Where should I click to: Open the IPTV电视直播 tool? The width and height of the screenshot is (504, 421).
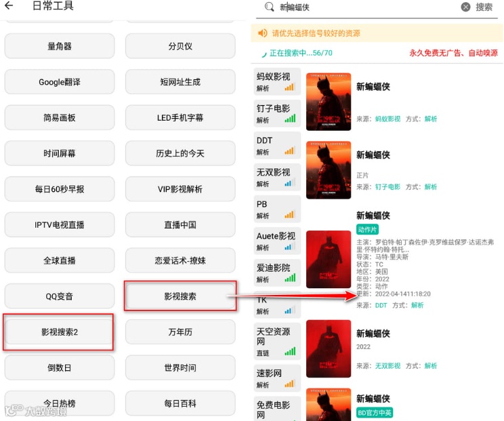[59, 225]
